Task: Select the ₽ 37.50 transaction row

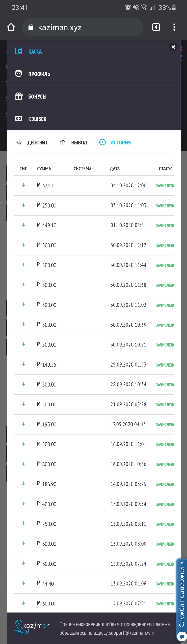Action: [93, 186]
